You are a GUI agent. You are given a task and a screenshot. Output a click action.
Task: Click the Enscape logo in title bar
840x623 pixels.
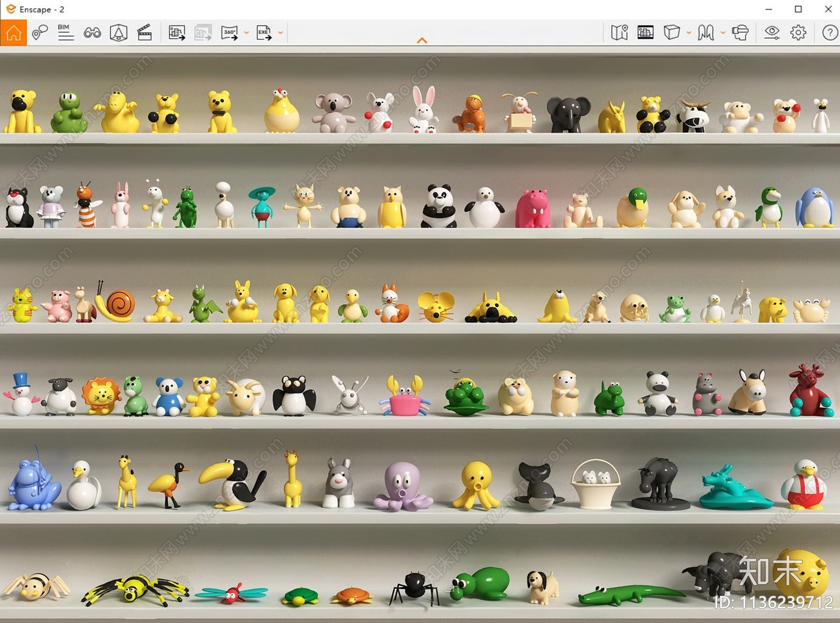coord(10,9)
